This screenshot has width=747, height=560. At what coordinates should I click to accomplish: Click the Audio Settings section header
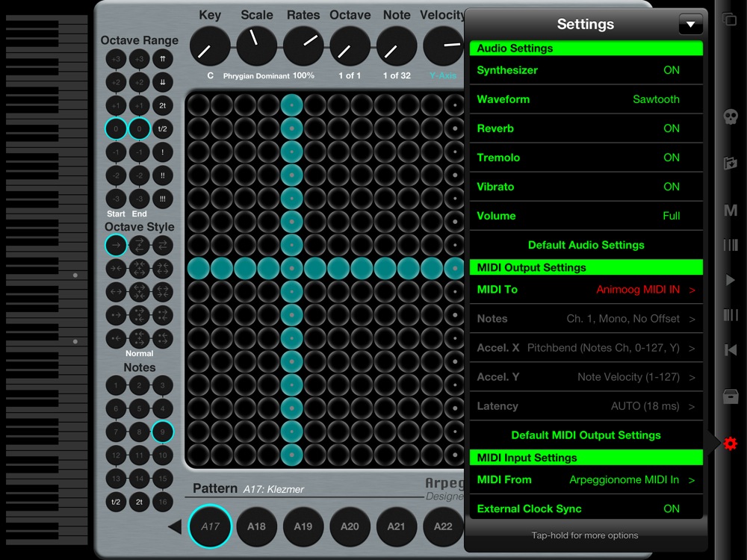coord(586,48)
